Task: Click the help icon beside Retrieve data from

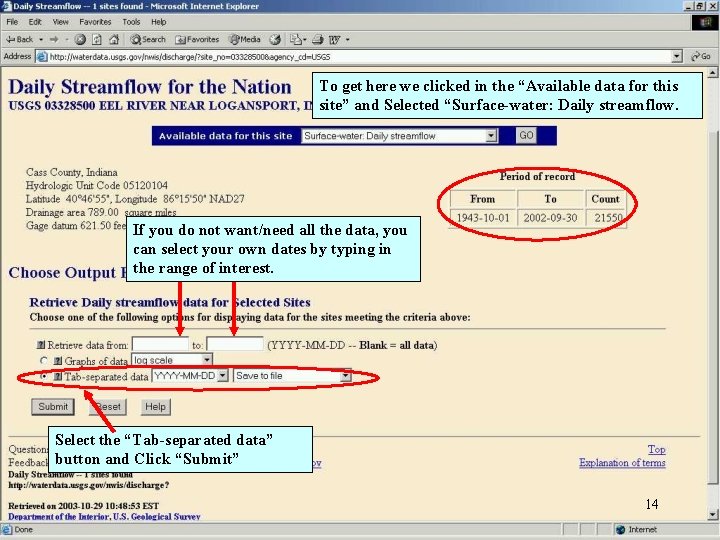Action: point(41,345)
